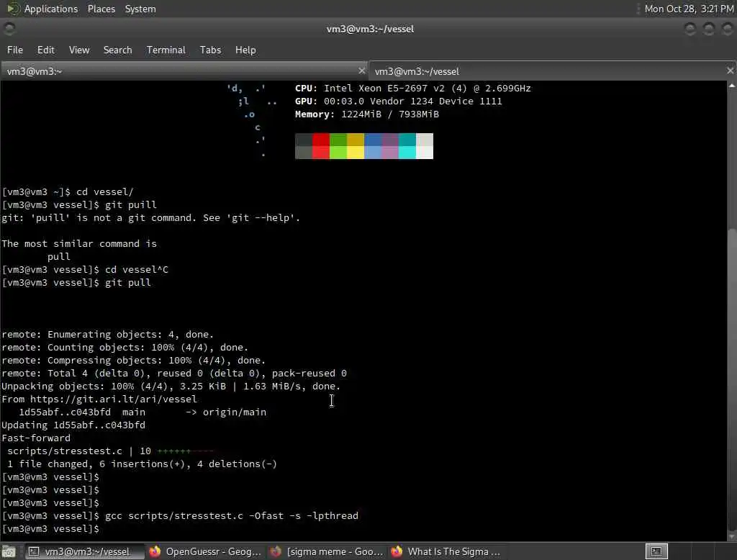The height and width of the screenshot is (560, 737).
Task: Open the Edit menu
Action: 45,50
